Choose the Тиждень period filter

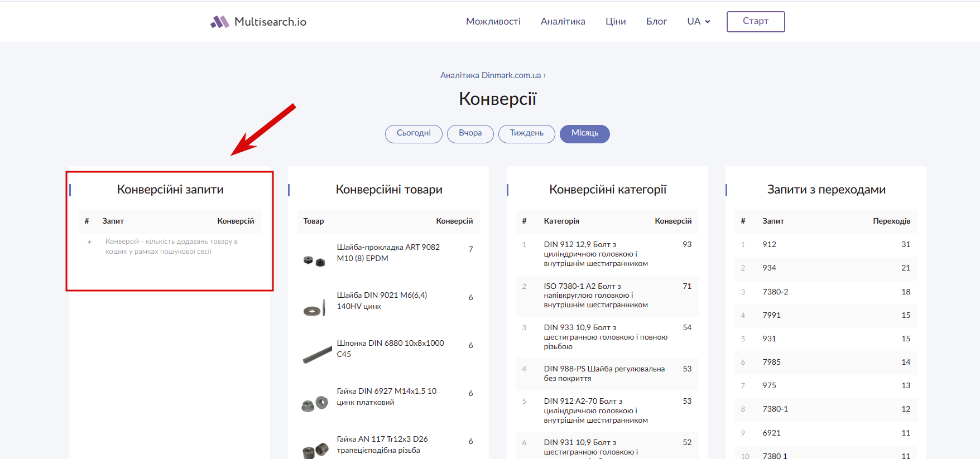point(526,133)
